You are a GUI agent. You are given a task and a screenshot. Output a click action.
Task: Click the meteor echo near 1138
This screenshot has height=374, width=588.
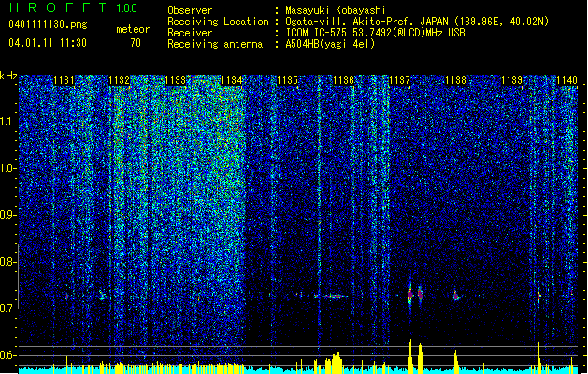[x=456, y=295]
